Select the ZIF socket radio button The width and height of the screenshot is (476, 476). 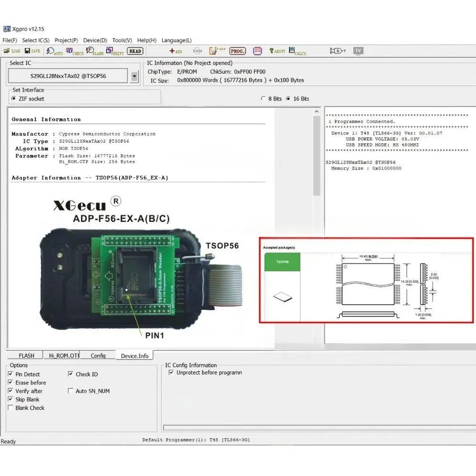14,99
